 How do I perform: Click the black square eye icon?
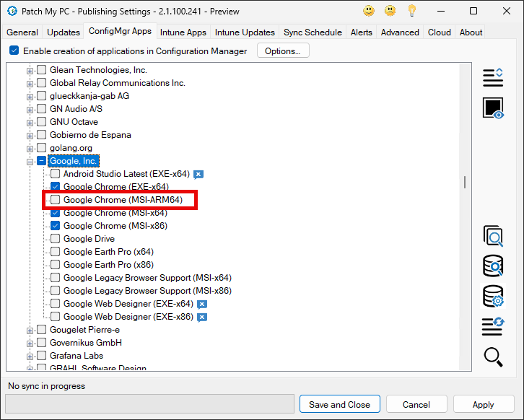click(x=493, y=108)
